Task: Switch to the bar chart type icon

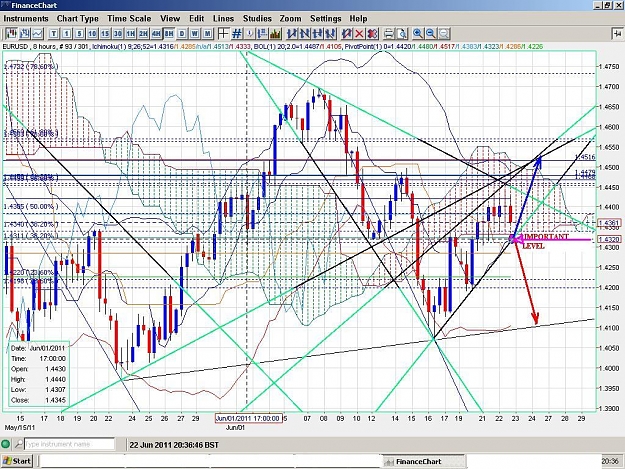Action: point(25,33)
